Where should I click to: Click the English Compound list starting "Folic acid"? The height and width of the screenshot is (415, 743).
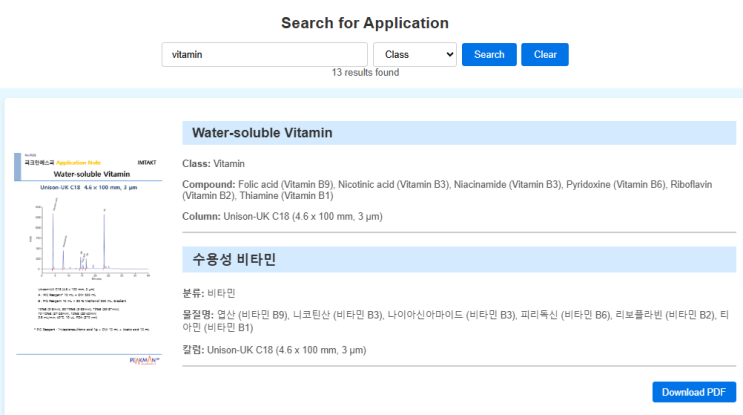[447, 190]
